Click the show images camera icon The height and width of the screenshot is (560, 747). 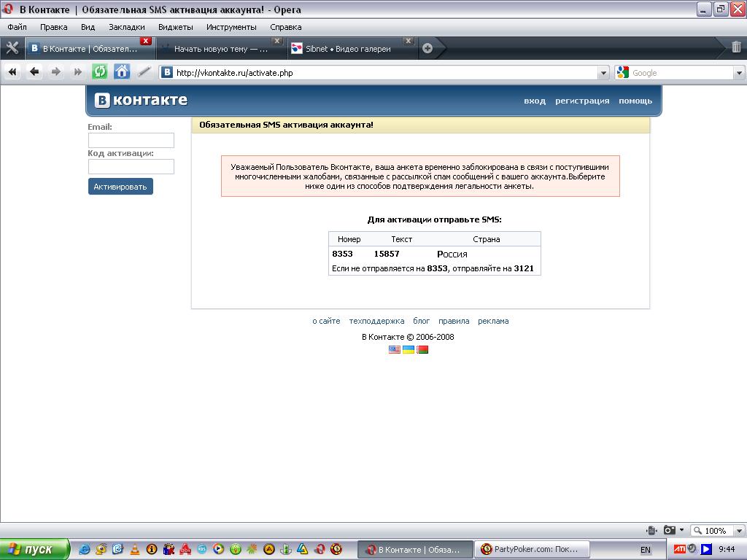click(x=670, y=530)
